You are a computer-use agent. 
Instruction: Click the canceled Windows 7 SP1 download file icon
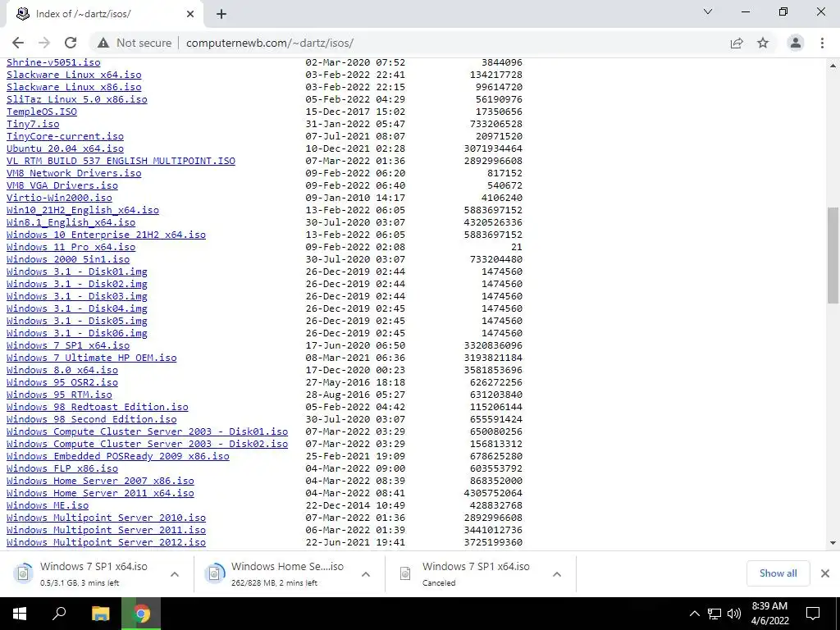(x=405, y=573)
